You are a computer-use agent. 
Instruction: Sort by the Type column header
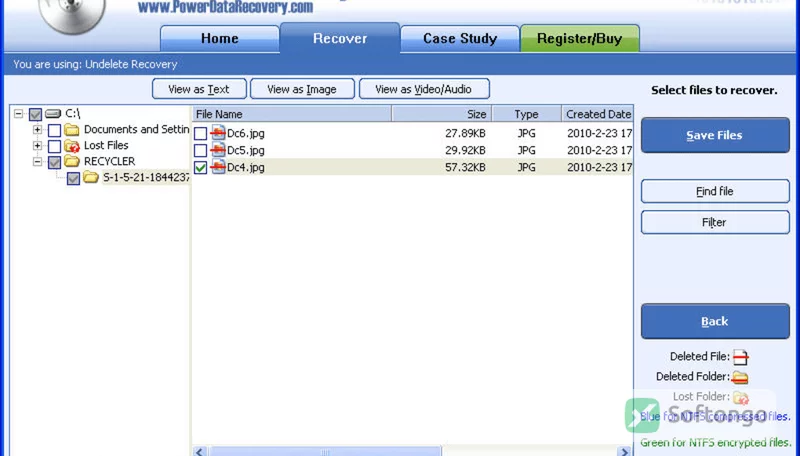(x=527, y=114)
